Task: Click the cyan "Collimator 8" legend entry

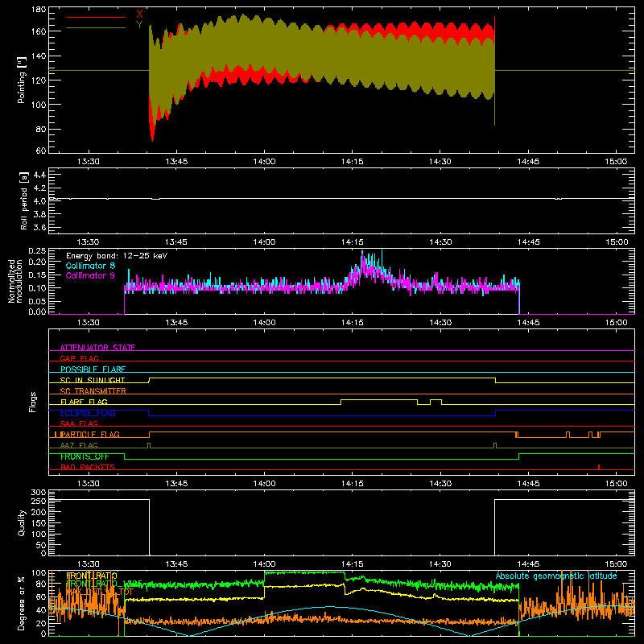Action: (90, 266)
